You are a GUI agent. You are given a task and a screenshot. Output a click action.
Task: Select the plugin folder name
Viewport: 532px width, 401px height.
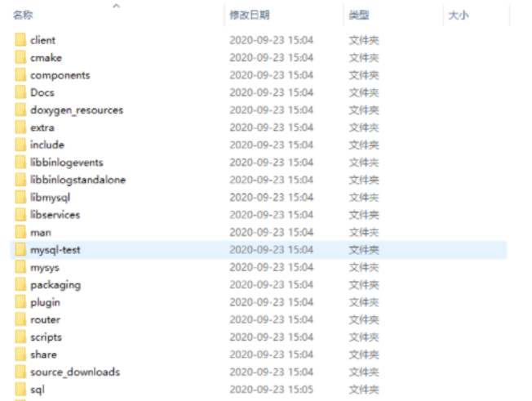tap(45, 302)
